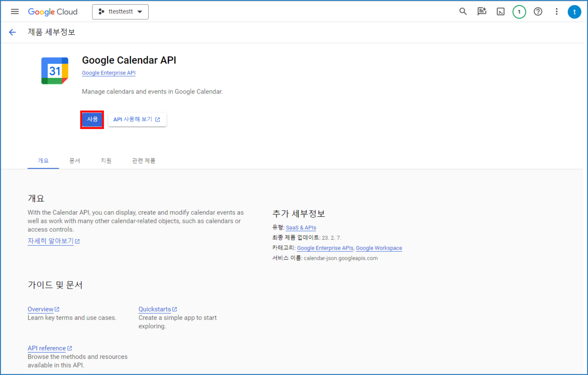Open the ttesttestt project selector dropdown
Screen dimensions: 588x375
coord(120,11)
